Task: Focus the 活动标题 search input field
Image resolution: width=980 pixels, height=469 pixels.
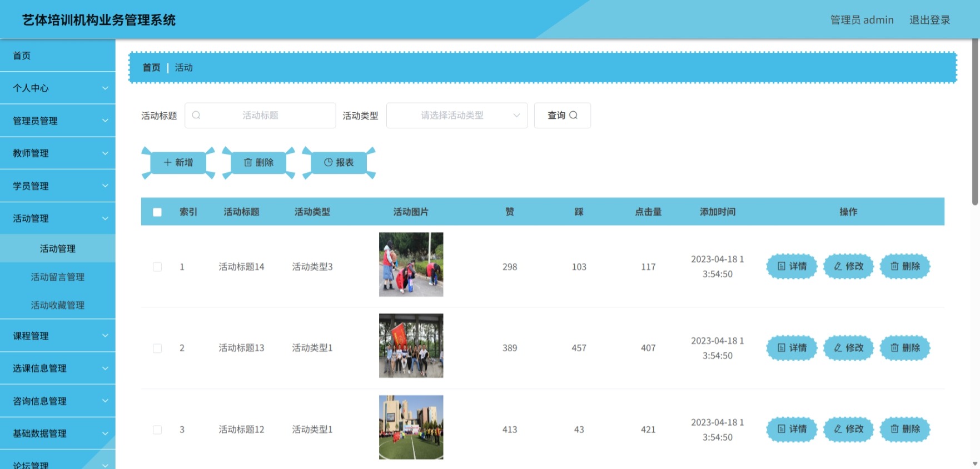Action: point(260,116)
